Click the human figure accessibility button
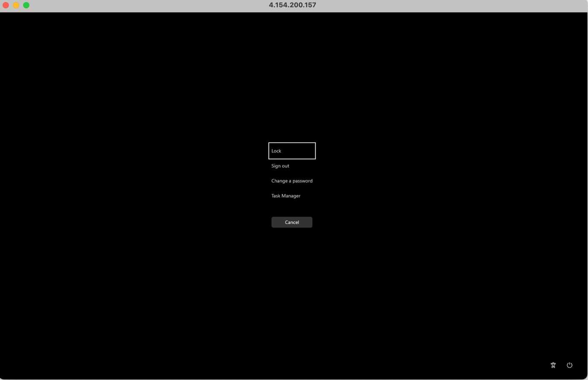The image size is (588, 380). pyautogui.click(x=553, y=365)
